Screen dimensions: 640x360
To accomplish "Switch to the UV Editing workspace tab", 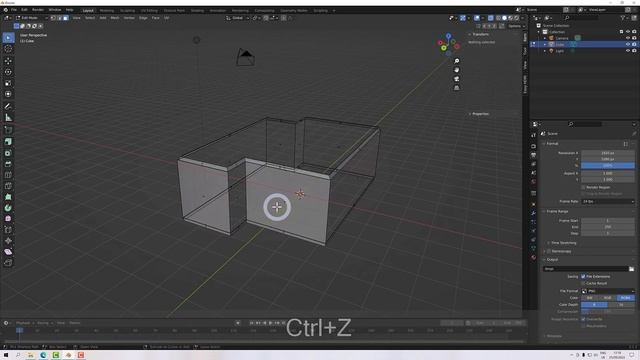I will pos(149,11).
